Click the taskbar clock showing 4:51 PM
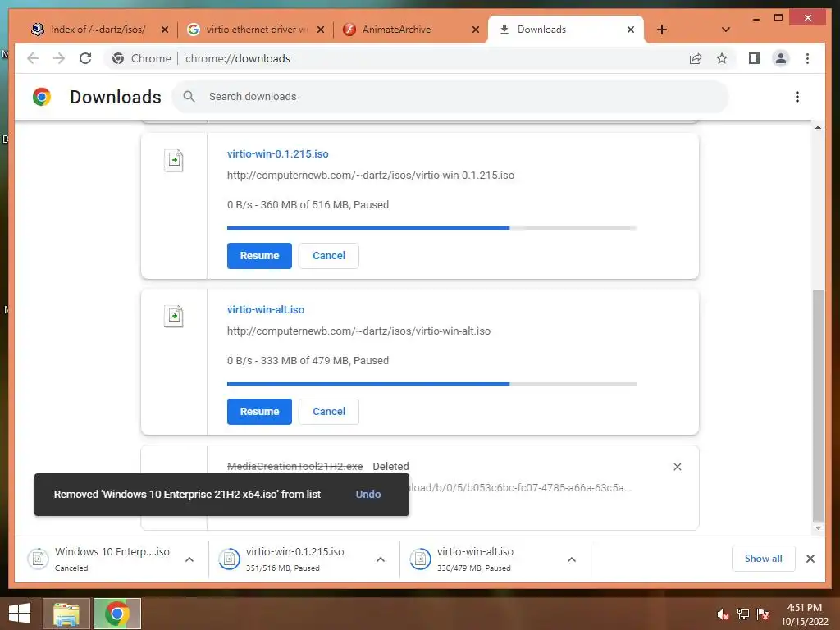 tap(804, 614)
